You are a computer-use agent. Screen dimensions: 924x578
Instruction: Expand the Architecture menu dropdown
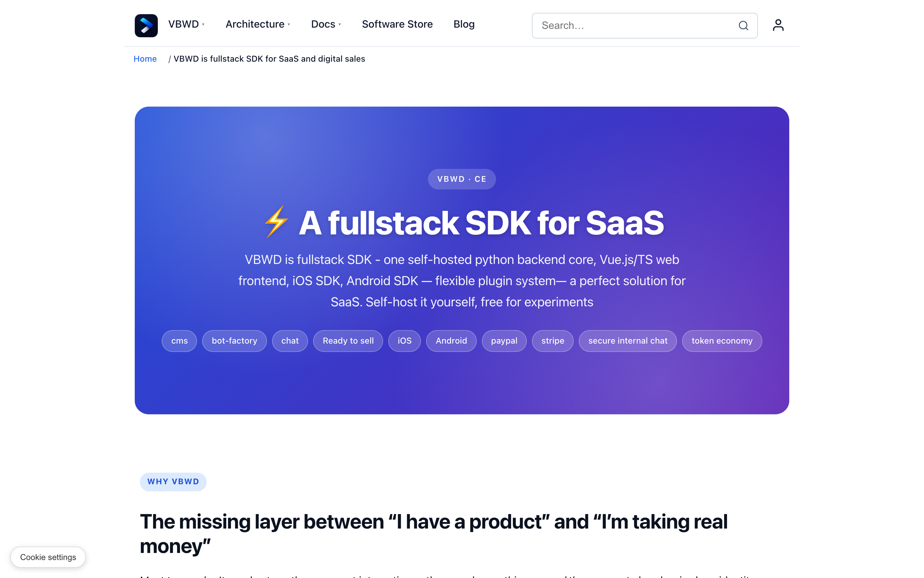[258, 24]
